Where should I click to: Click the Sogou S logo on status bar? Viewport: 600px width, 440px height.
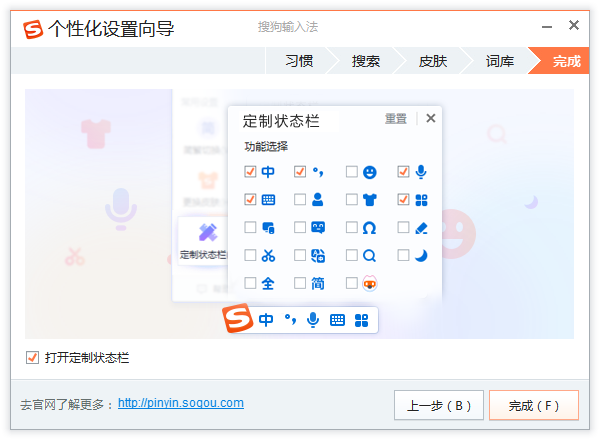click(x=238, y=318)
